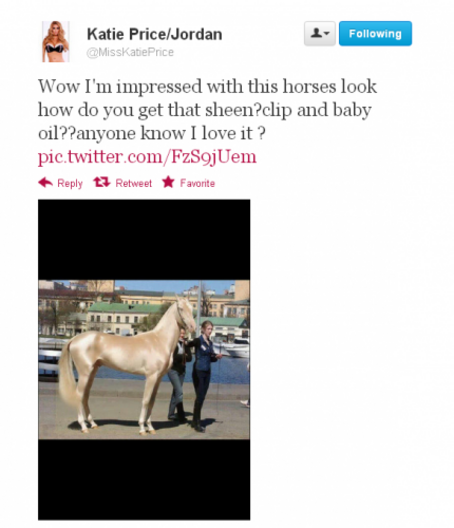
Task: Click the white boat in the photo
Action: [236, 349]
